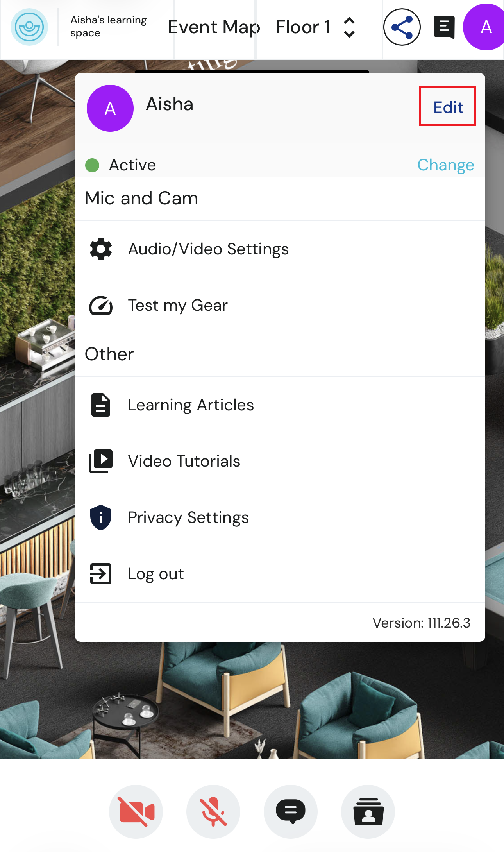Open the Event Map tab
Screen dimensions: 504x852
tap(214, 27)
